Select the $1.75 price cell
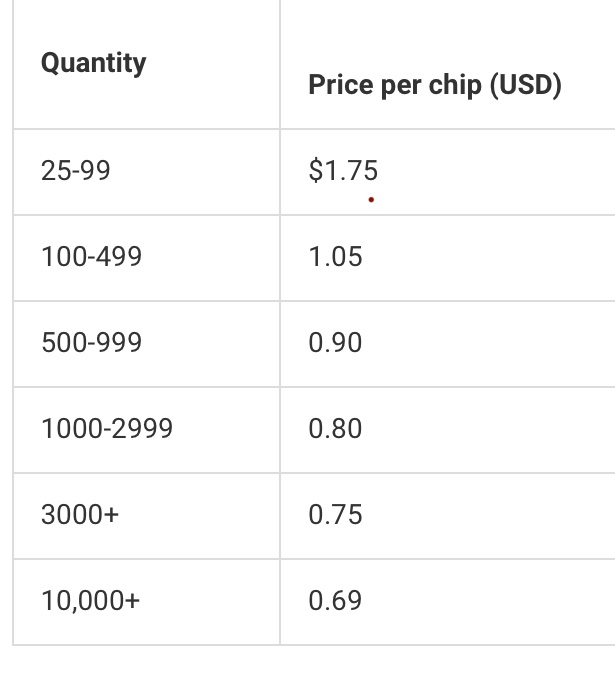The height and width of the screenshot is (678, 615). tap(343, 171)
